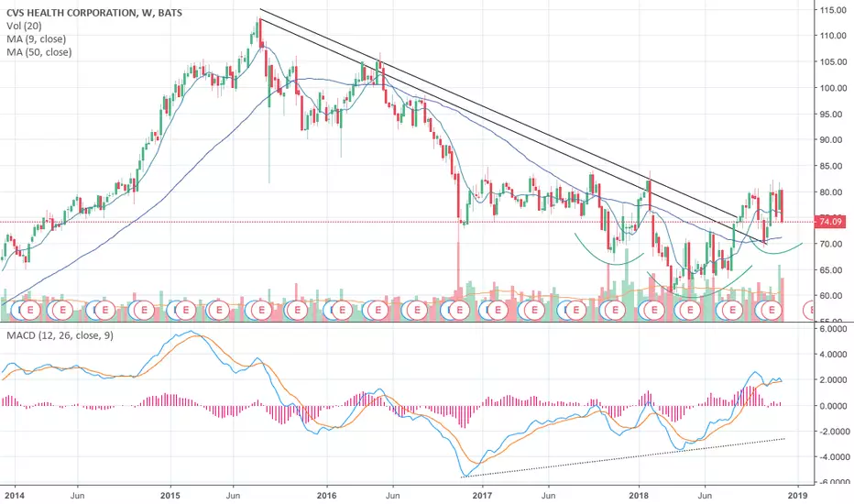Click the 2016 label on the time axis
This screenshot has height=504, width=854.
(327, 495)
